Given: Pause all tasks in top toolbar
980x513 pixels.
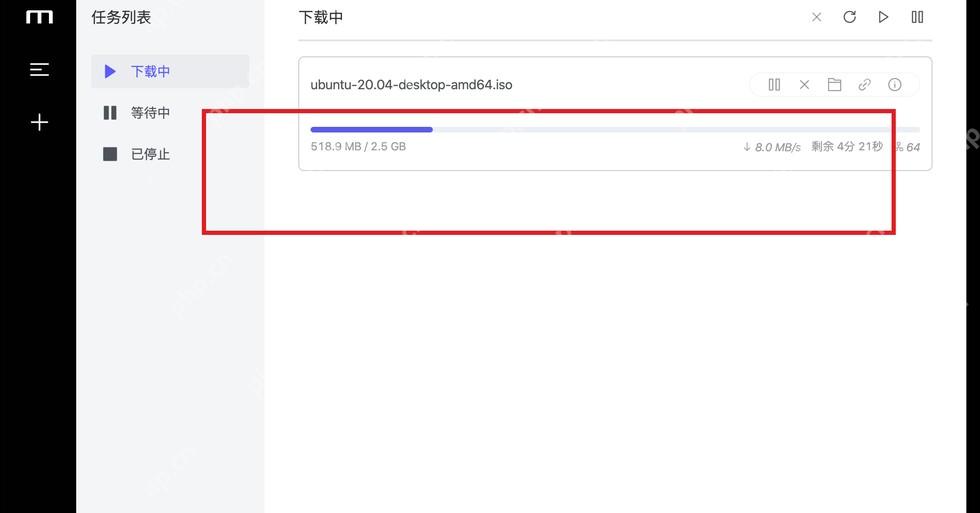Looking at the screenshot, I should (x=917, y=17).
